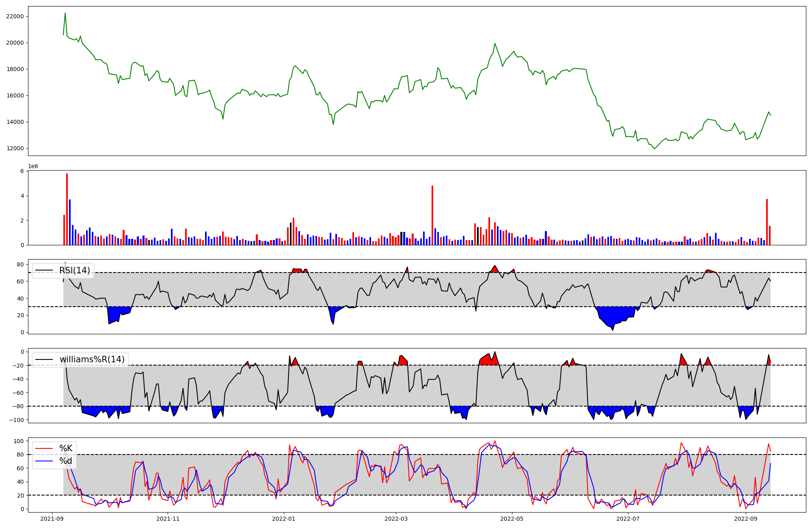Click the 2022-01 x-axis date label
The width and height of the screenshot is (812, 528).
[x=284, y=519]
